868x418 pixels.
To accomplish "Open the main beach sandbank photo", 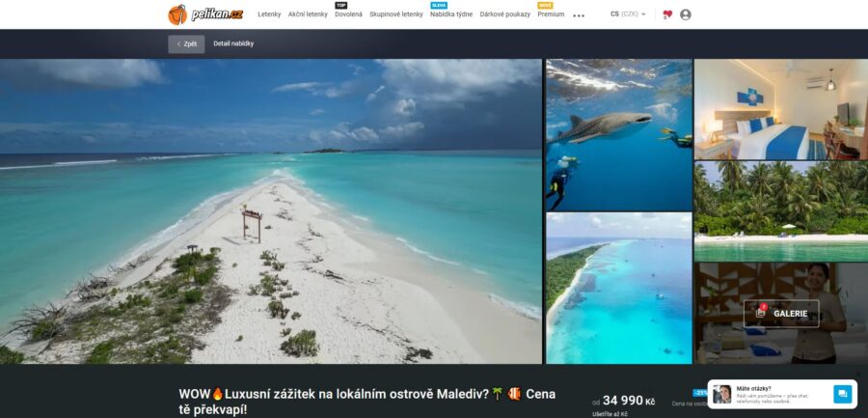I will pos(271,211).
